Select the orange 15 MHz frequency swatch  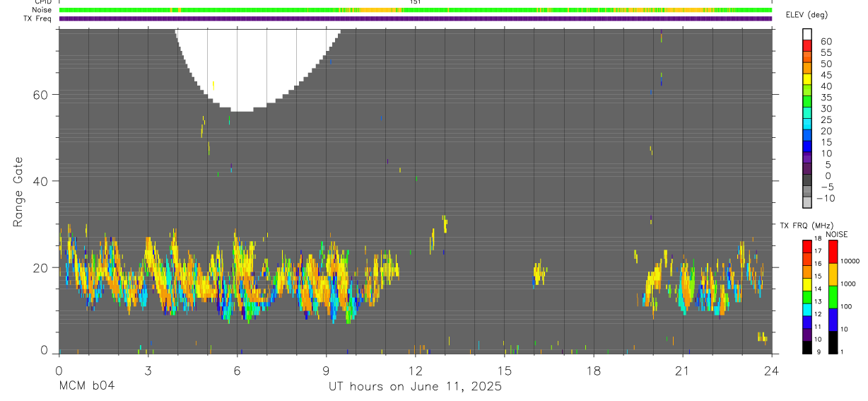coord(807,272)
